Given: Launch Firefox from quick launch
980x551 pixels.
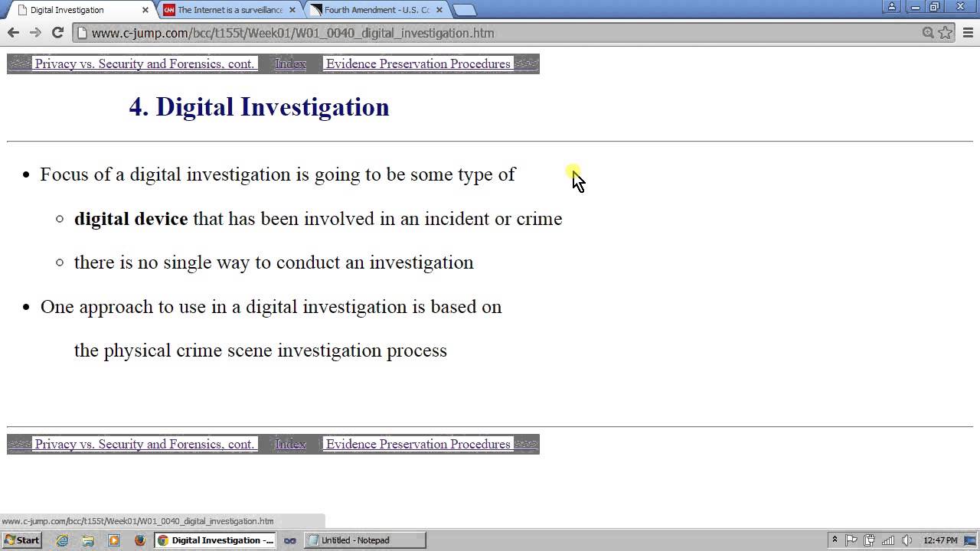Looking at the screenshot, I should [139, 540].
